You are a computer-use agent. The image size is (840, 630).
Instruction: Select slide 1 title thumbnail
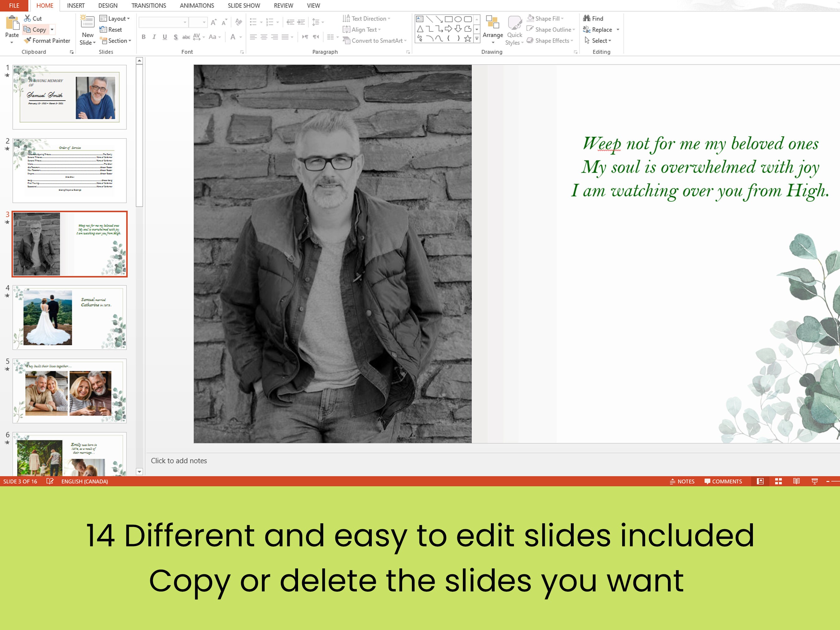pos(69,97)
